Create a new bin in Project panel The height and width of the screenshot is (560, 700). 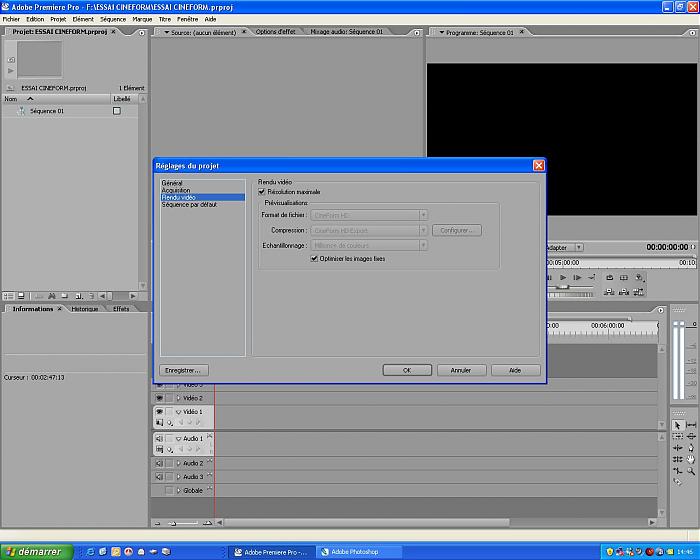(65, 296)
